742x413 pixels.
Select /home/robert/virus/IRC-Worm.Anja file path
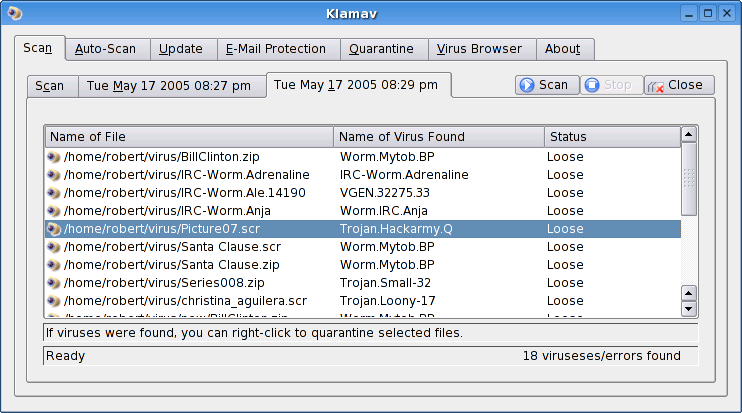167,211
